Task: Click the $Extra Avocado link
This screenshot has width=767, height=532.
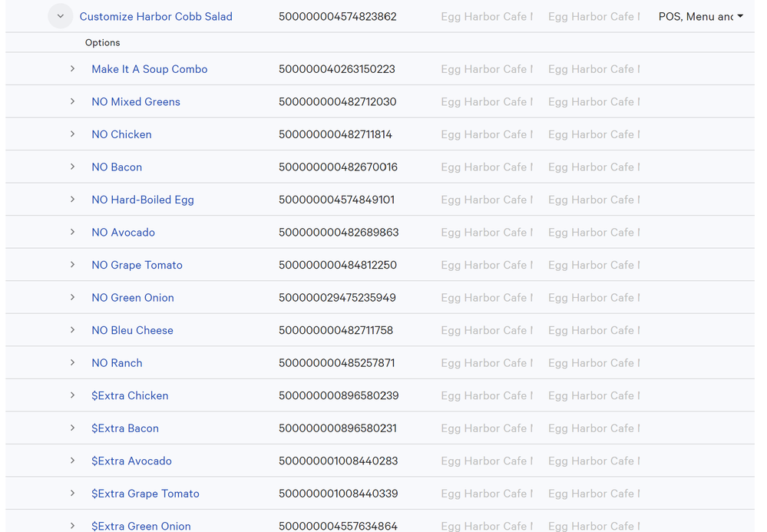Action: [x=131, y=461]
